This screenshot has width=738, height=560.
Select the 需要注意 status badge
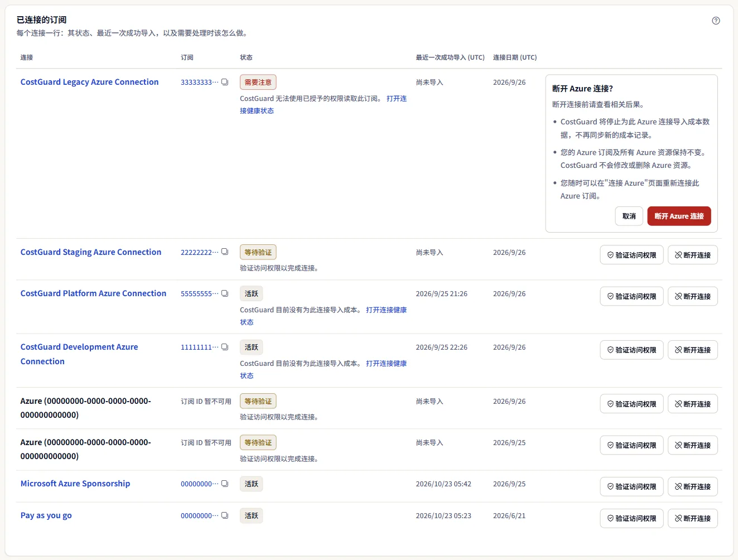tap(258, 82)
